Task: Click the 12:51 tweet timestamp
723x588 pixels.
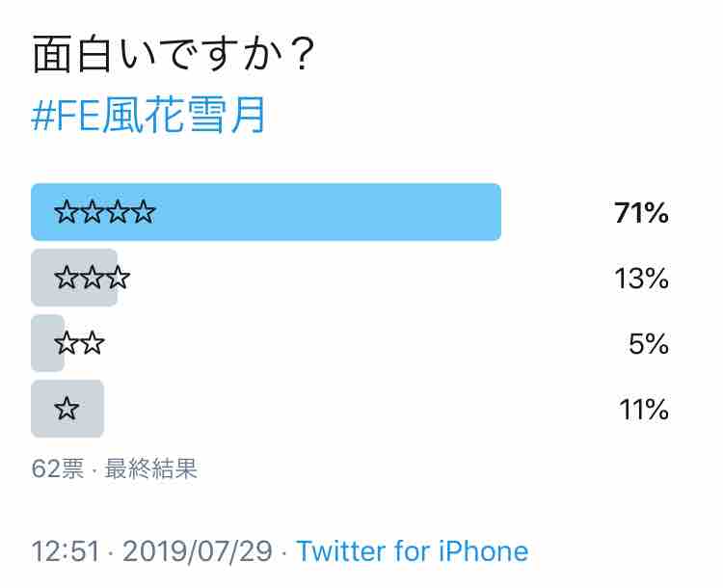Action: point(66,551)
